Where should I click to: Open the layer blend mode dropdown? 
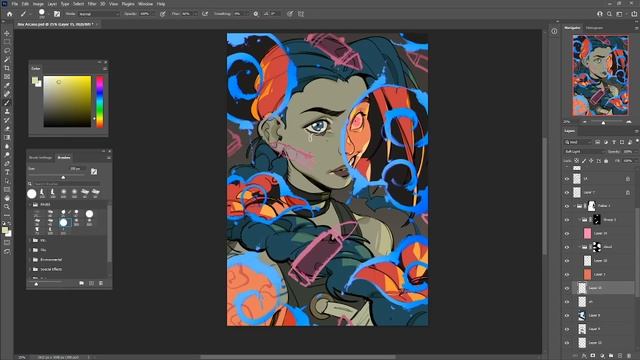click(584, 151)
